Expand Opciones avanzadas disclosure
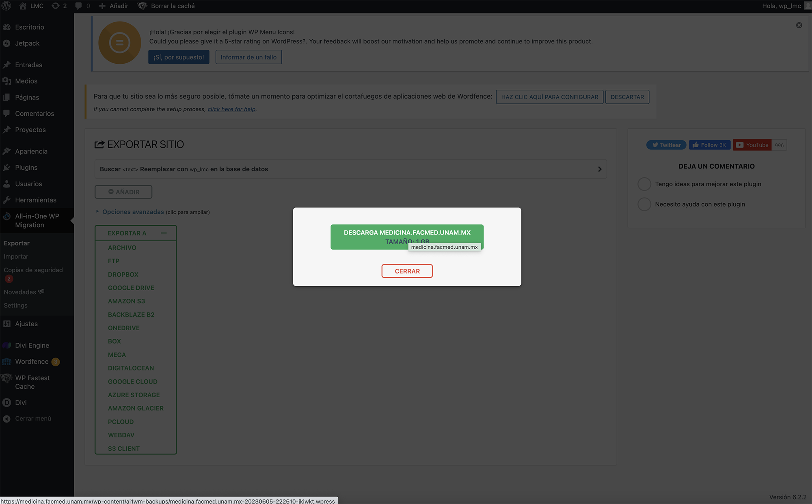 coord(133,212)
